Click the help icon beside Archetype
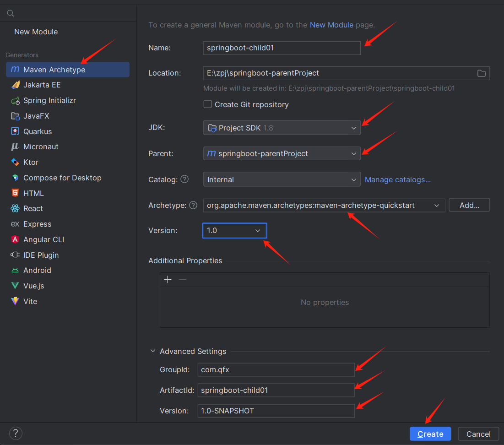This screenshot has width=504, height=445. tap(193, 205)
